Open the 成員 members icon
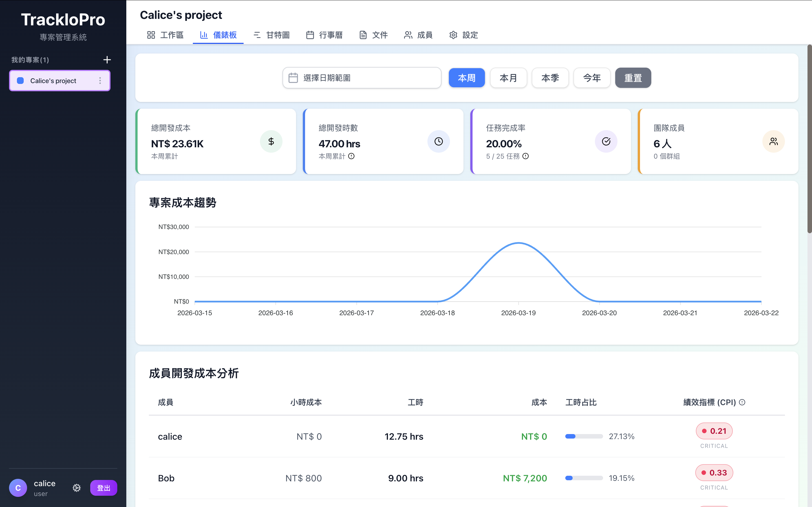The image size is (812, 507). 408,35
